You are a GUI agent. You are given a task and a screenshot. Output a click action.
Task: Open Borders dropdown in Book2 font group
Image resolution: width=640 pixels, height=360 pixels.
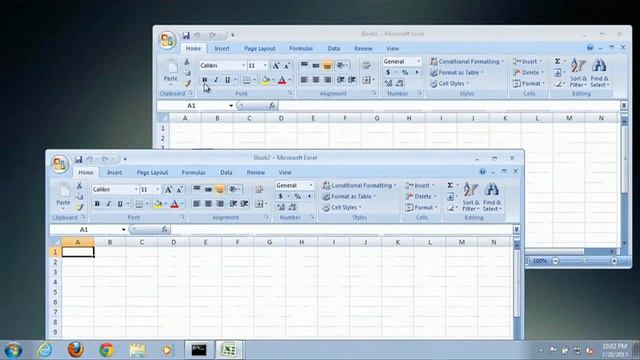[x=147, y=204]
